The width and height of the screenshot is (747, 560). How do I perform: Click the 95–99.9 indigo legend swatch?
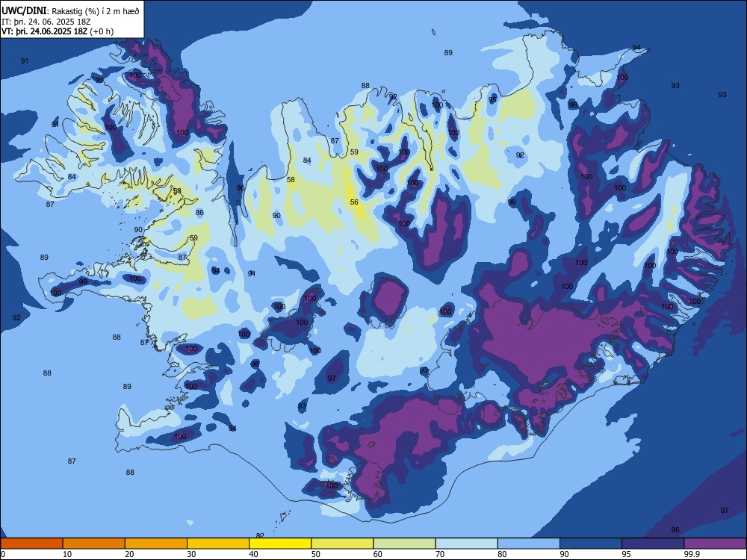click(x=653, y=544)
